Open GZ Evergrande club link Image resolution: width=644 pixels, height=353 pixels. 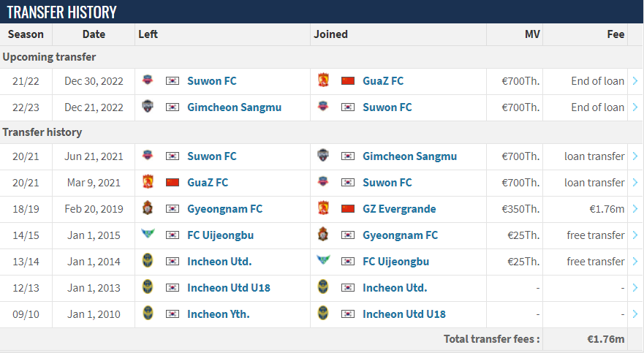(x=399, y=209)
